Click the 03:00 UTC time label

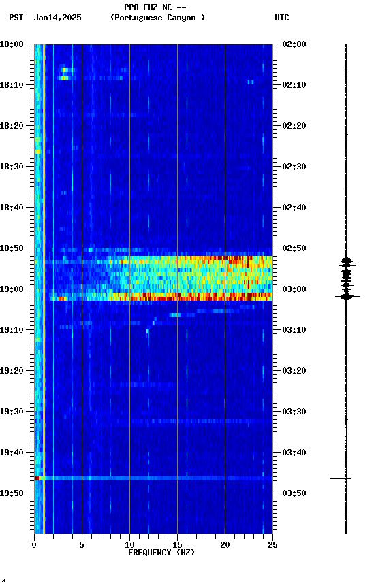(x=294, y=289)
